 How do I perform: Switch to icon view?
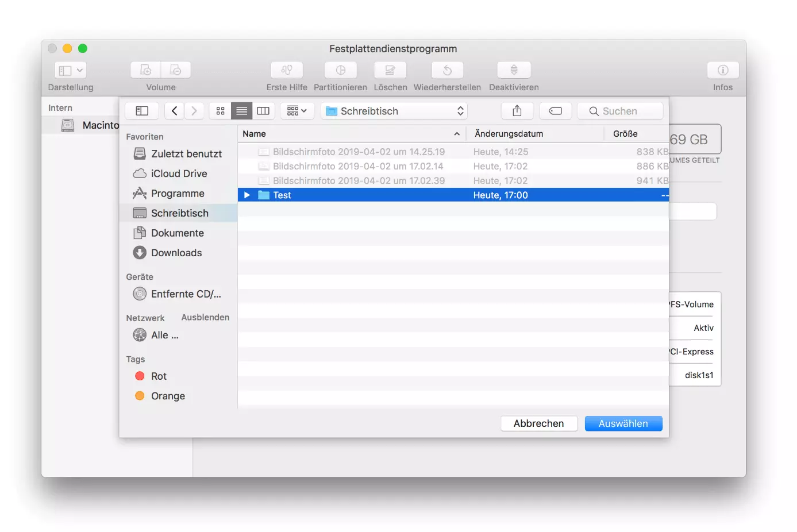coord(220,111)
